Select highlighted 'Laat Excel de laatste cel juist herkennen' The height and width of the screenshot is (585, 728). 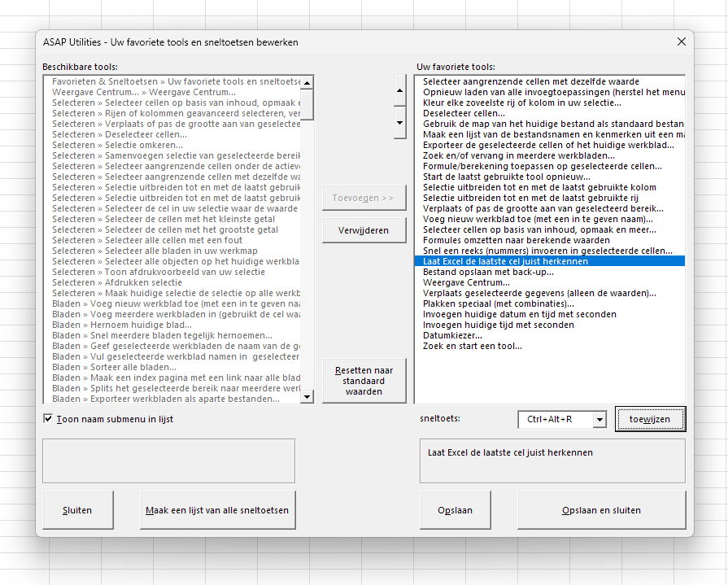click(x=550, y=261)
